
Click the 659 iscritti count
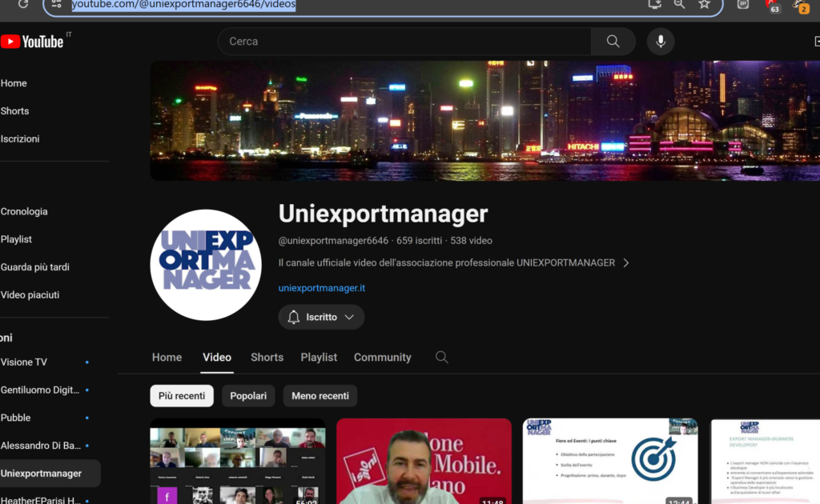pos(419,241)
